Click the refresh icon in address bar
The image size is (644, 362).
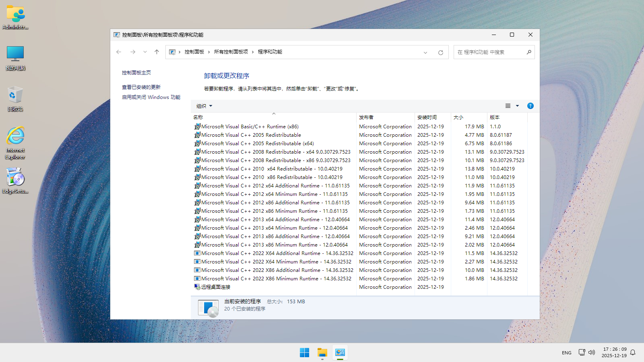click(441, 52)
